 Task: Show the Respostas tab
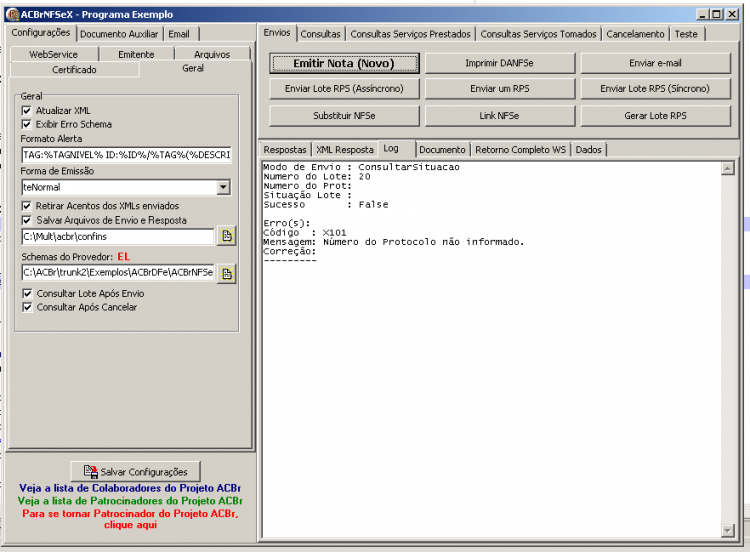click(x=285, y=150)
